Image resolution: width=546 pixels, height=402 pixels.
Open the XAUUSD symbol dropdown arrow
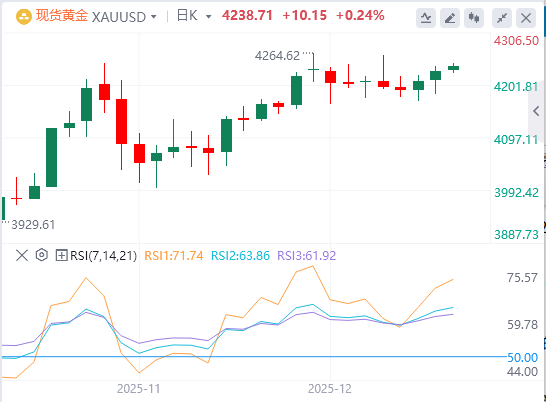154,17
